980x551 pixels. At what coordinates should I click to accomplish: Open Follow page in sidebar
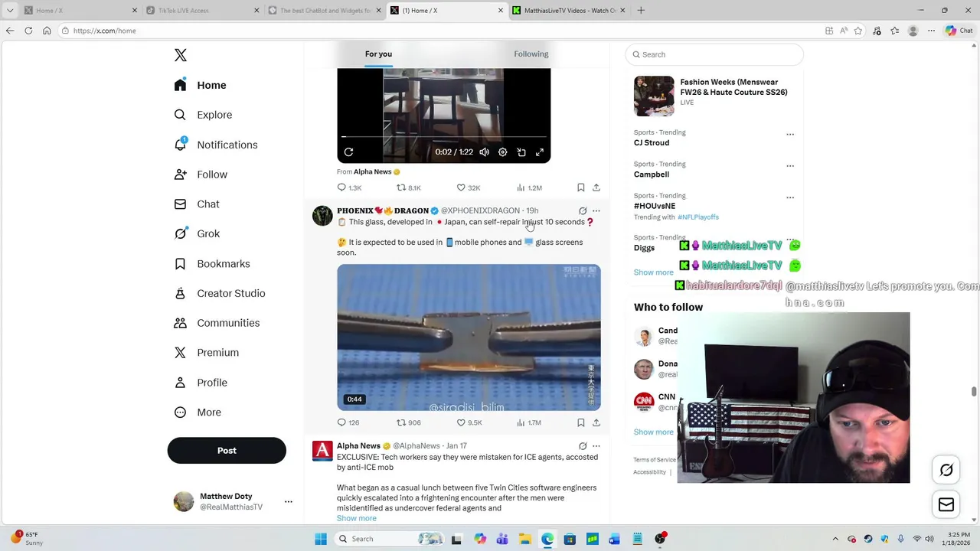click(201, 174)
